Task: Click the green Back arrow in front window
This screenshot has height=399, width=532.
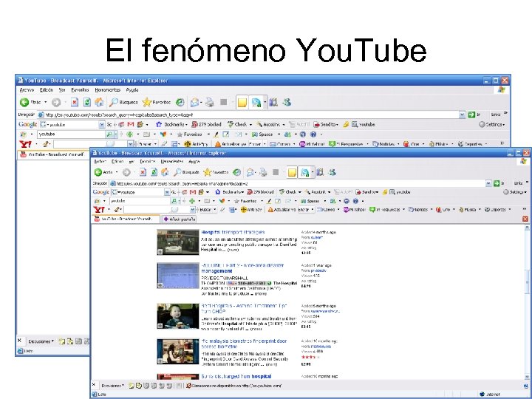Action: [x=98, y=172]
